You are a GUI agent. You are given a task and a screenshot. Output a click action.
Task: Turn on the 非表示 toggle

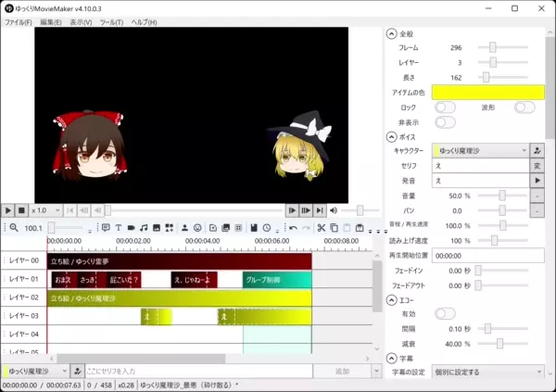click(x=446, y=121)
